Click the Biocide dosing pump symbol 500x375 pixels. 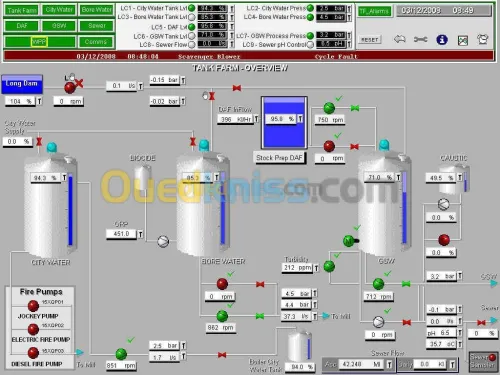[163, 241]
